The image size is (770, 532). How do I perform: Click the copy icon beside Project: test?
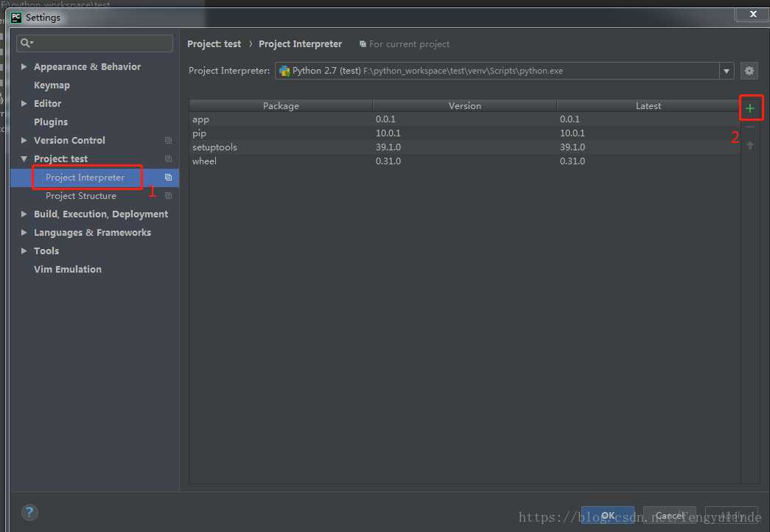tap(168, 158)
